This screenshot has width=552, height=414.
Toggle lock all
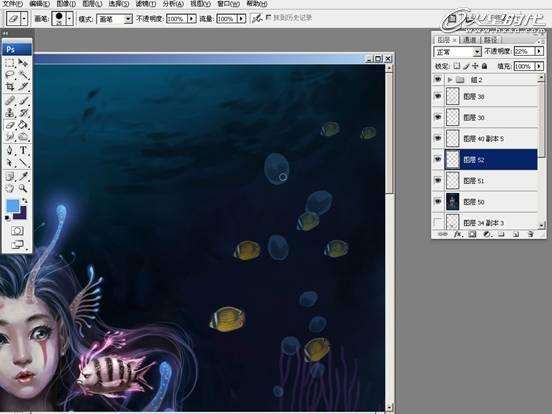point(484,66)
